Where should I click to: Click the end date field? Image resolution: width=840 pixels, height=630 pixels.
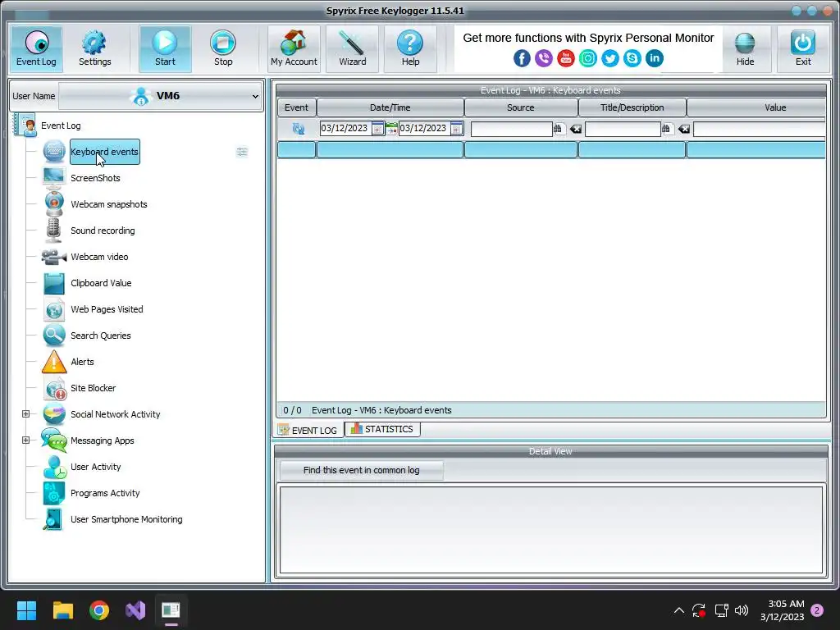[425, 129]
